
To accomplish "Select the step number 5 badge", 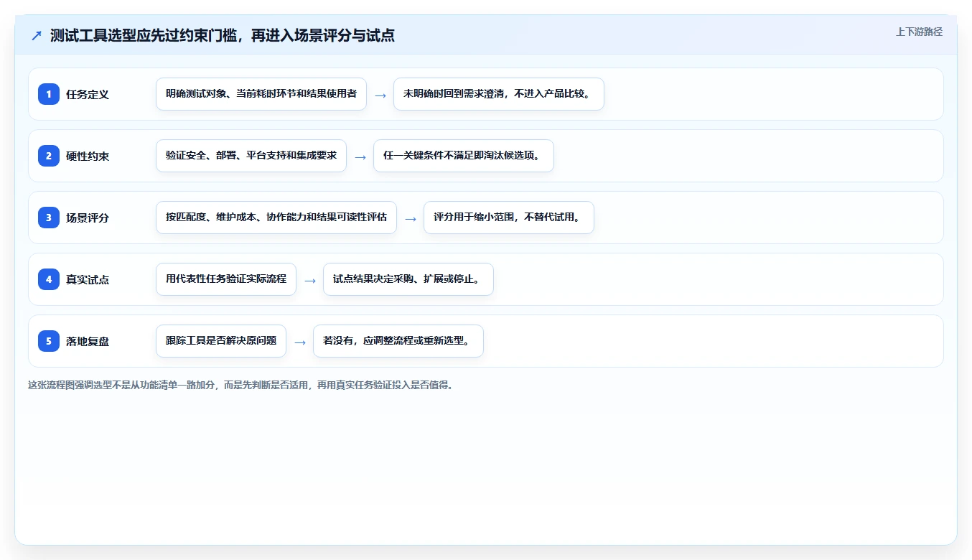I will pyautogui.click(x=49, y=341).
